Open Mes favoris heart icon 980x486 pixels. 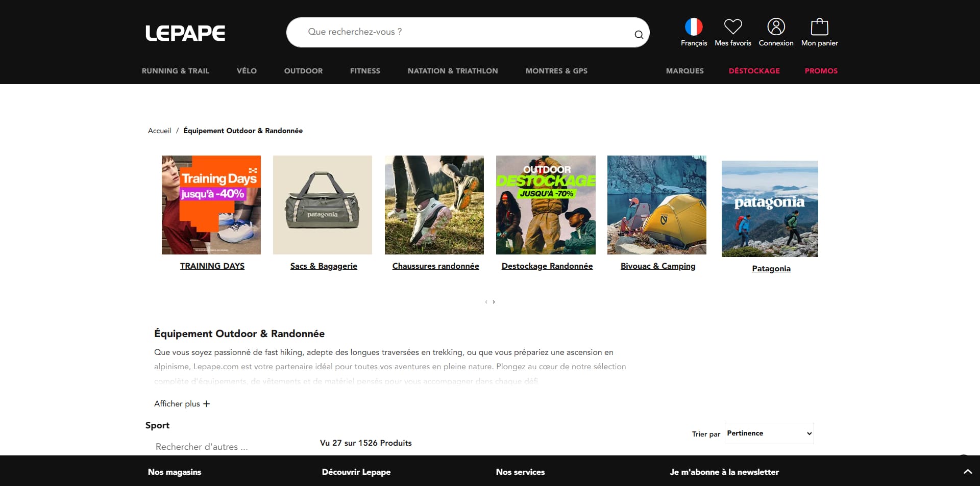click(733, 27)
